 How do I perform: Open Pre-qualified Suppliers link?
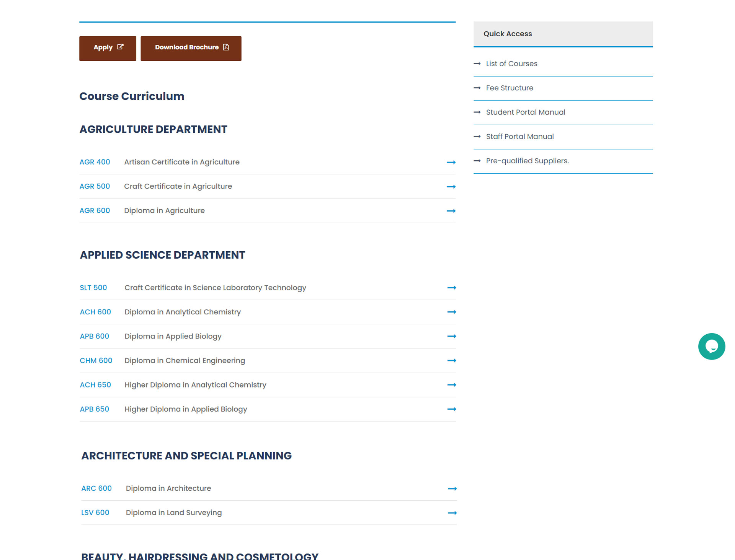coord(527,161)
